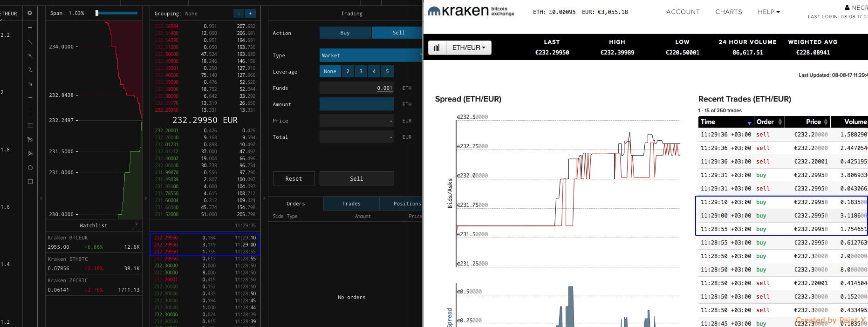Click the Kraken chart-bars icon button
Screen dimensions: 868x327
click(x=437, y=48)
